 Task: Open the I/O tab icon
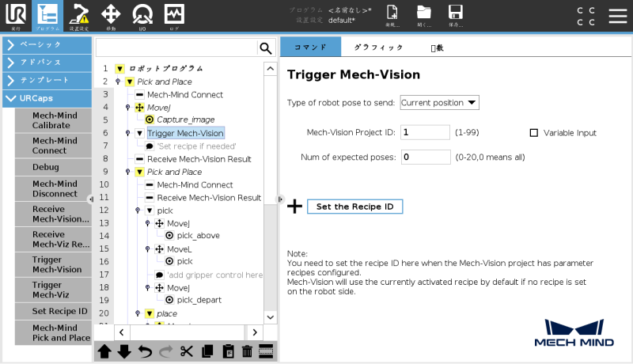point(142,16)
